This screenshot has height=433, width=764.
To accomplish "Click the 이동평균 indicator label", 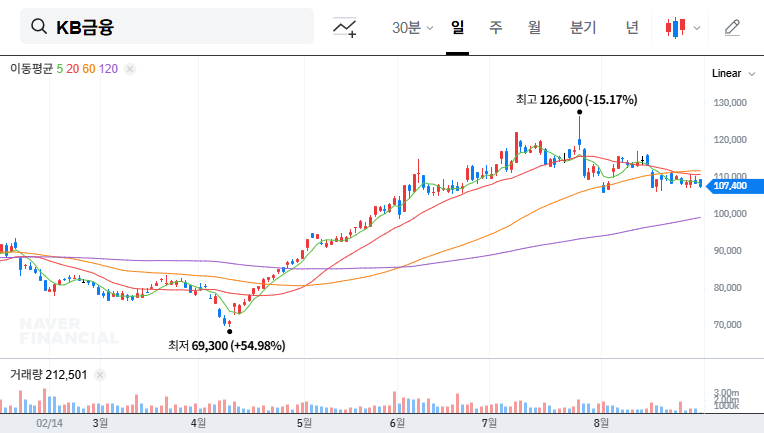I will coord(31,69).
